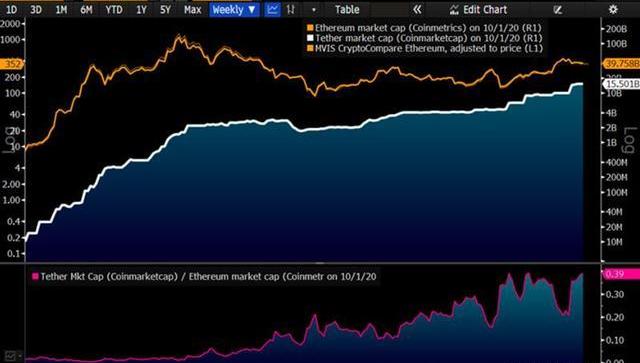640x363 pixels.
Task: Expand the small arrow next to chart type icons
Action: click(314, 10)
